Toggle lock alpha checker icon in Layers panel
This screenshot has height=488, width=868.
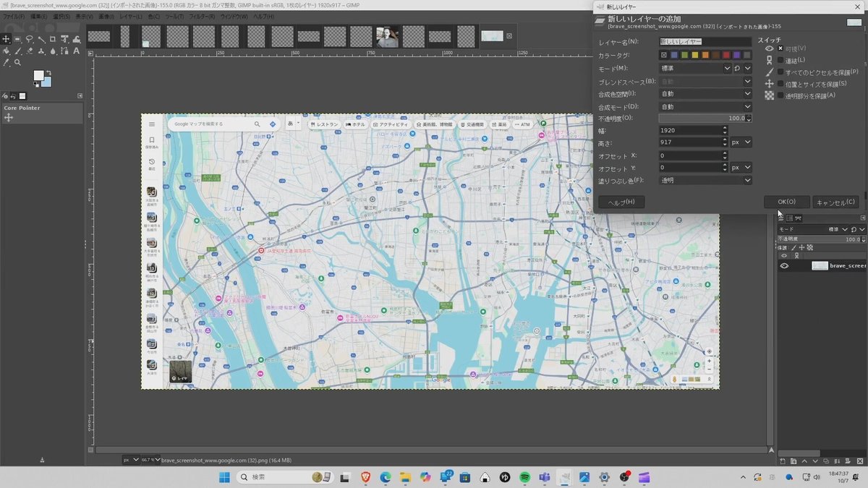tap(810, 247)
